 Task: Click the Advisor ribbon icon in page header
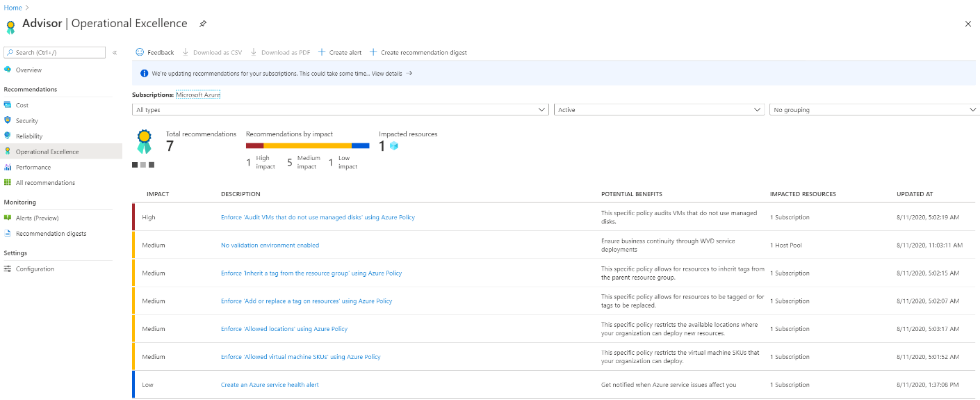click(10, 26)
